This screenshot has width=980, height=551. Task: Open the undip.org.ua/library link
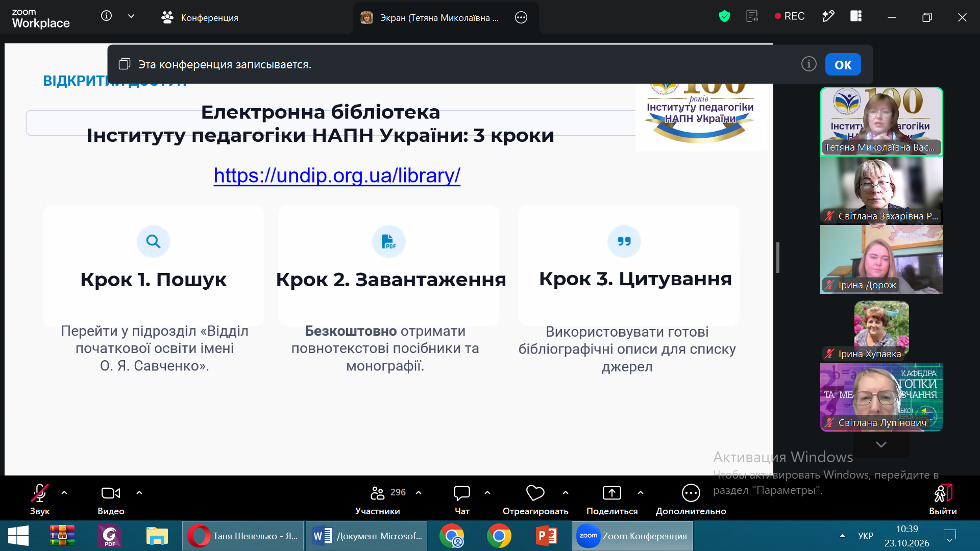pyautogui.click(x=337, y=176)
